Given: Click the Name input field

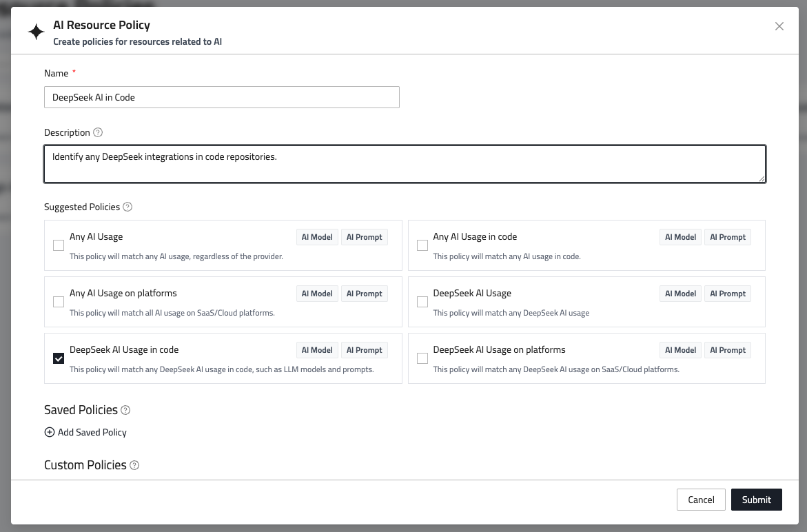Looking at the screenshot, I should (222, 97).
